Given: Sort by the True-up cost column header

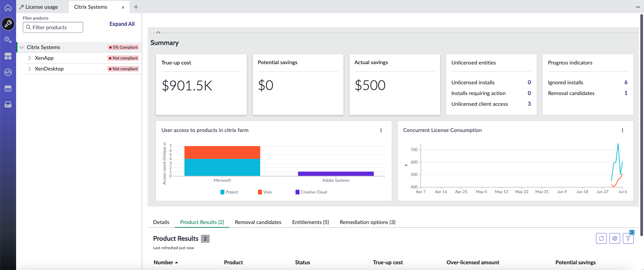Looking at the screenshot, I should (x=388, y=263).
